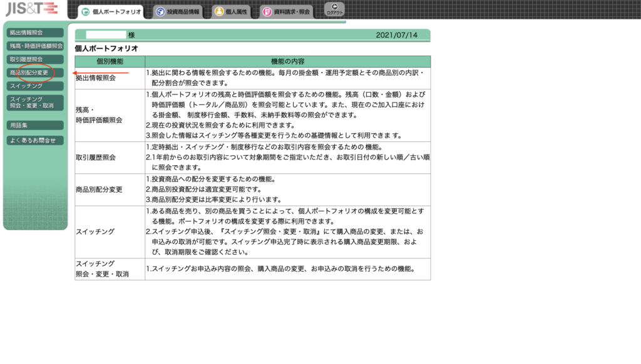Click the circled 商品別配分変更 sidebar button

pos(35,73)
